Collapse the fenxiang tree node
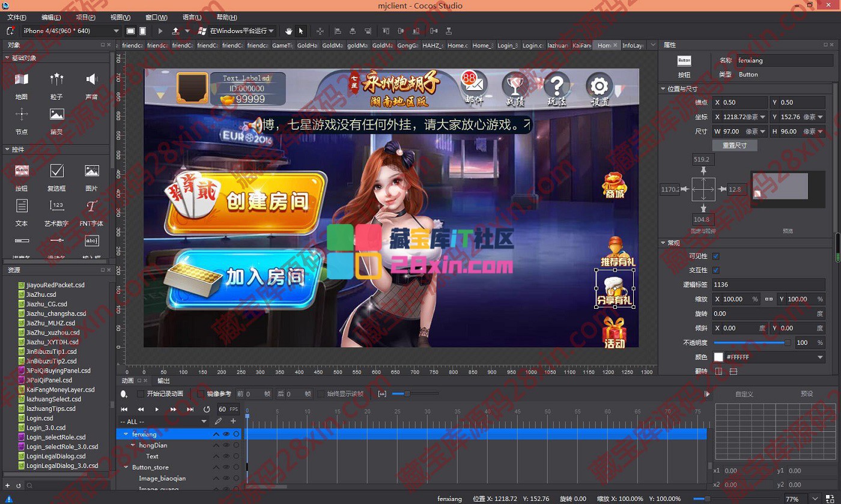This screenshot has height=504, width=841. pos(126,434)
